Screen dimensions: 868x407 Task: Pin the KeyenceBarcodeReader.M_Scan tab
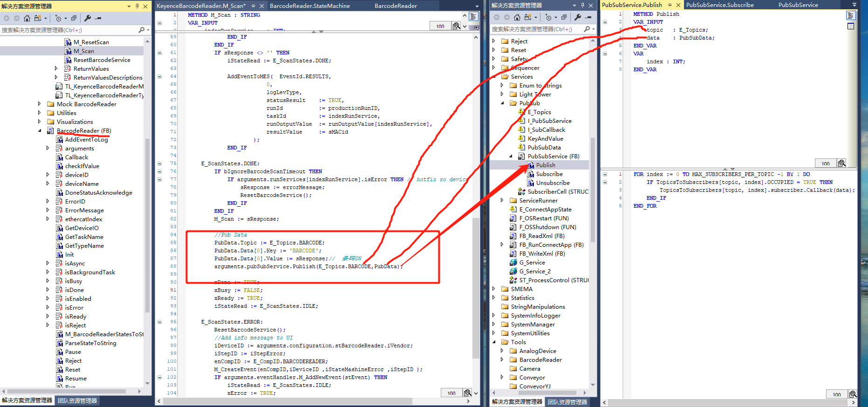[253, 6]
